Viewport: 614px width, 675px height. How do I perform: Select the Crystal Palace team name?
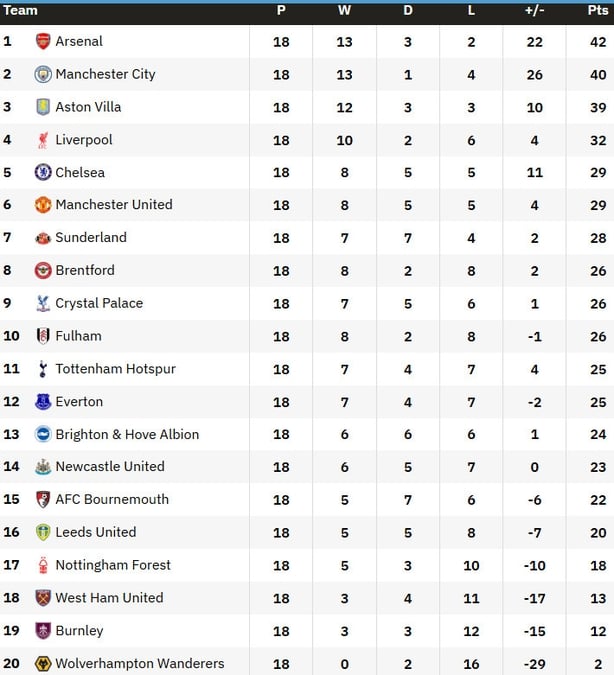[x=99, y=303]
